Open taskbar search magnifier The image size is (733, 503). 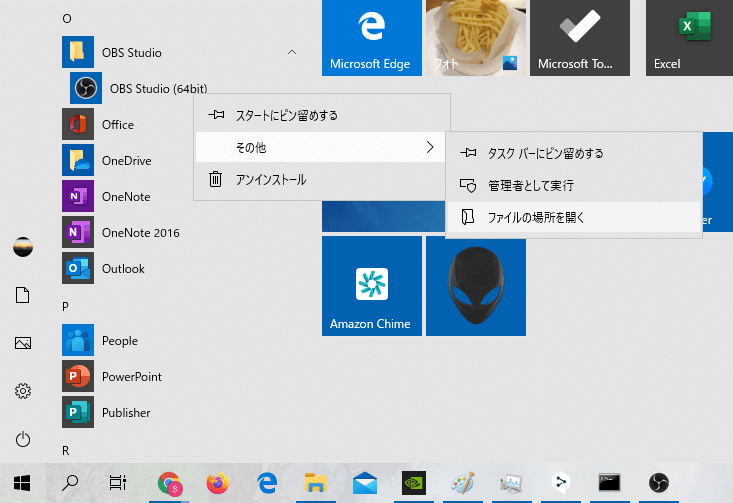click(70, 483)
